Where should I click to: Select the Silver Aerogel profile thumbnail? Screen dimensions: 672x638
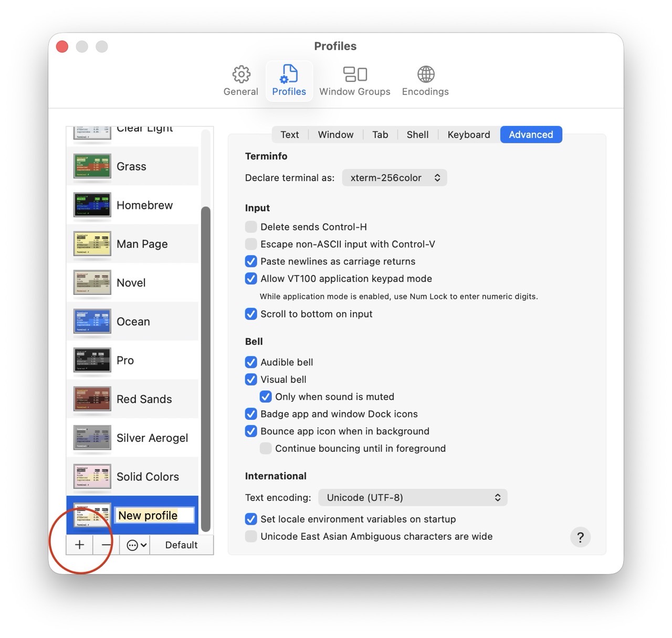pos(92,438)
